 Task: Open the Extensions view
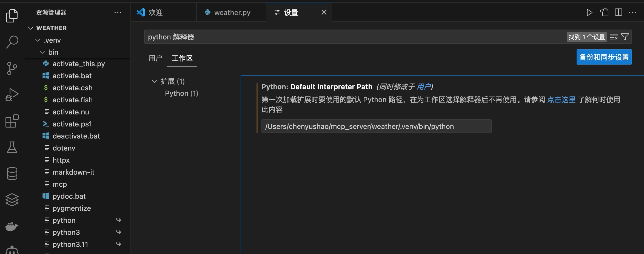coord(12,121)
